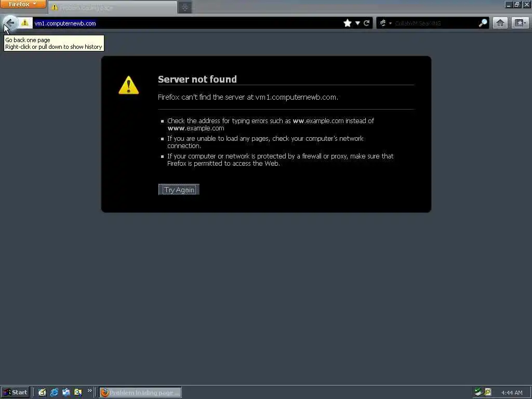Click the yellow tray icon next to clock
The width and height of the screenshot is (532, 399).
[488, 392]
